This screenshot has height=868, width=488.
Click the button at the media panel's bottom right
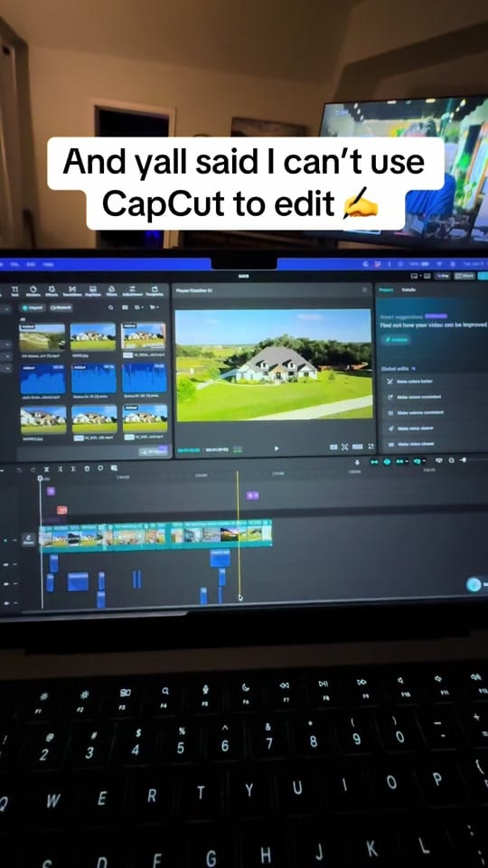click(152, 452)
